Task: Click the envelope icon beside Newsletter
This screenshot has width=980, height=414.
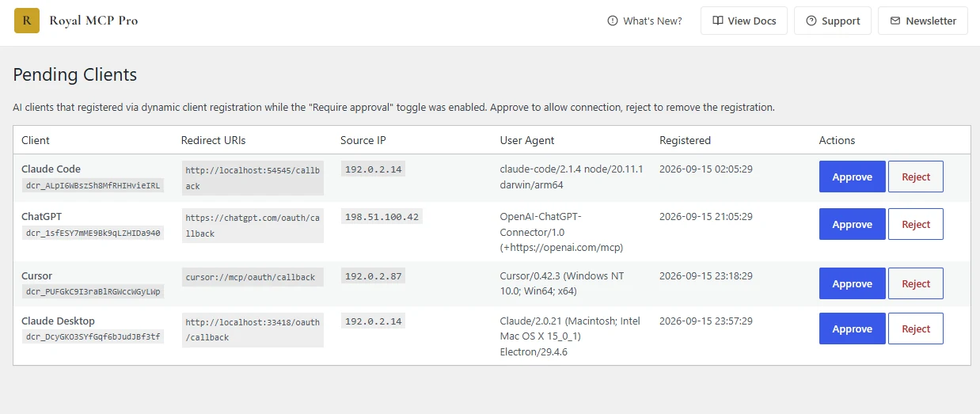Action: [x=895, y=21]
